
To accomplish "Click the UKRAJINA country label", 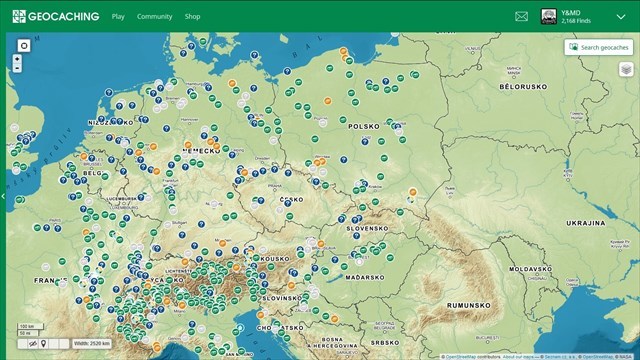I will [586, 223].
